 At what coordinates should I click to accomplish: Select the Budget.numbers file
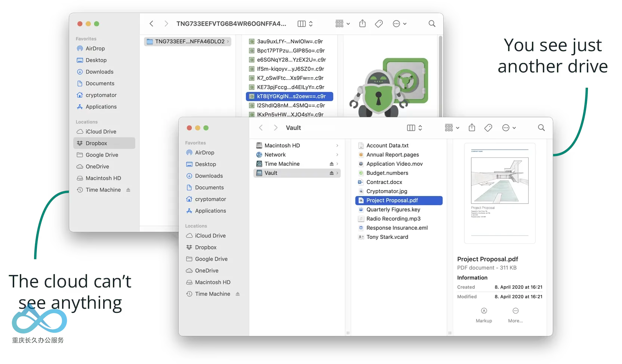point(399,173)
